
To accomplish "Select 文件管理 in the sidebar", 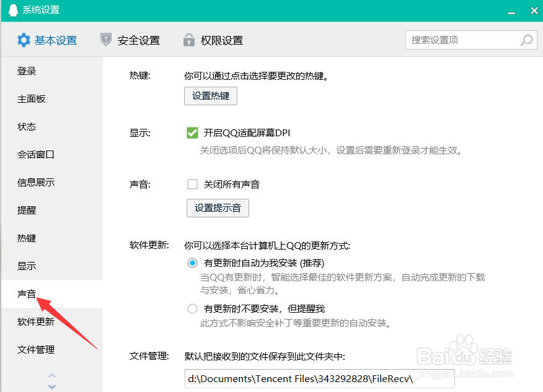I will click(x=52, y=349).
